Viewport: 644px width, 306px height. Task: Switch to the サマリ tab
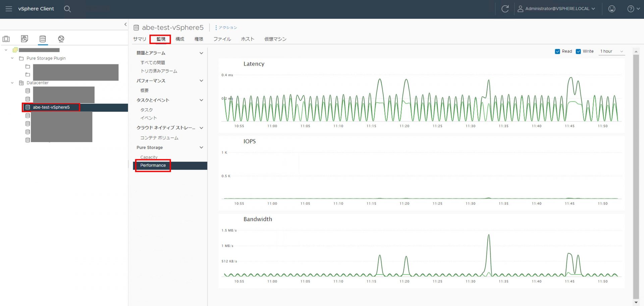(140, 39)
